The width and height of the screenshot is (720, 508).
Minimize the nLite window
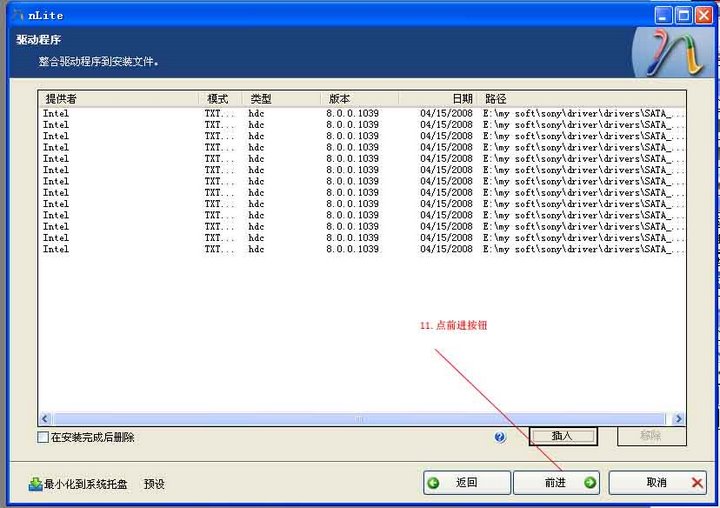tap(663, 15)
